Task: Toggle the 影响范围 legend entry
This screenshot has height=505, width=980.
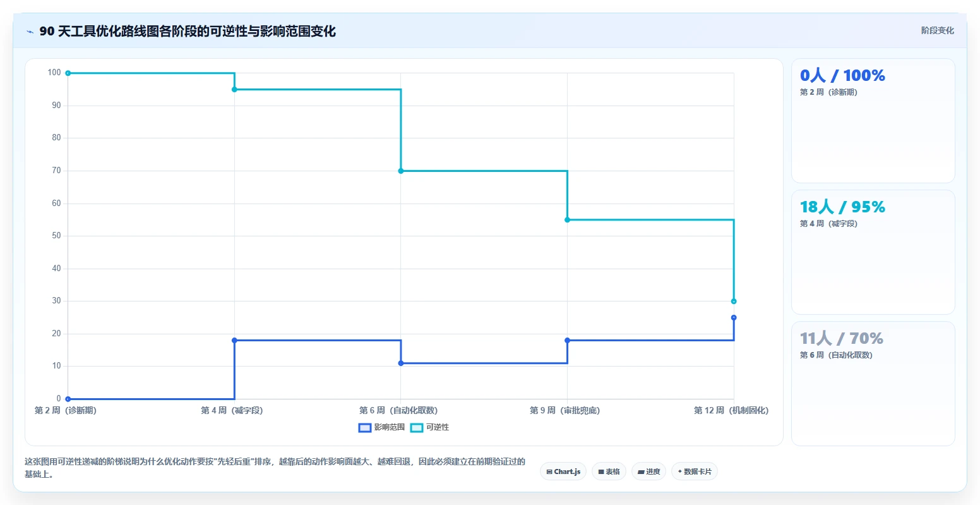Action: tap(381, 427)
